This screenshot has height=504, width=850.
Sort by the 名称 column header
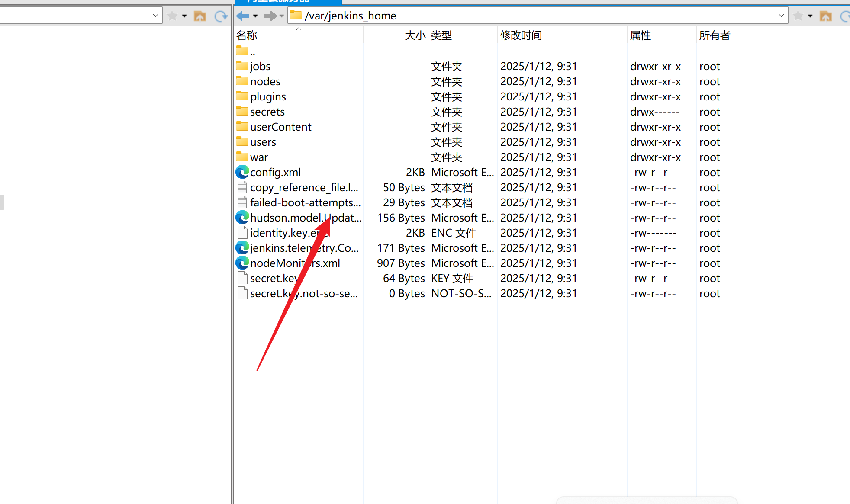247,35
